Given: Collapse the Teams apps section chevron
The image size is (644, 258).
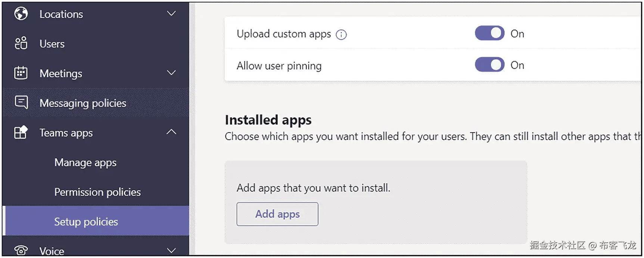Looking at the screenshot, I should [171, 132].
